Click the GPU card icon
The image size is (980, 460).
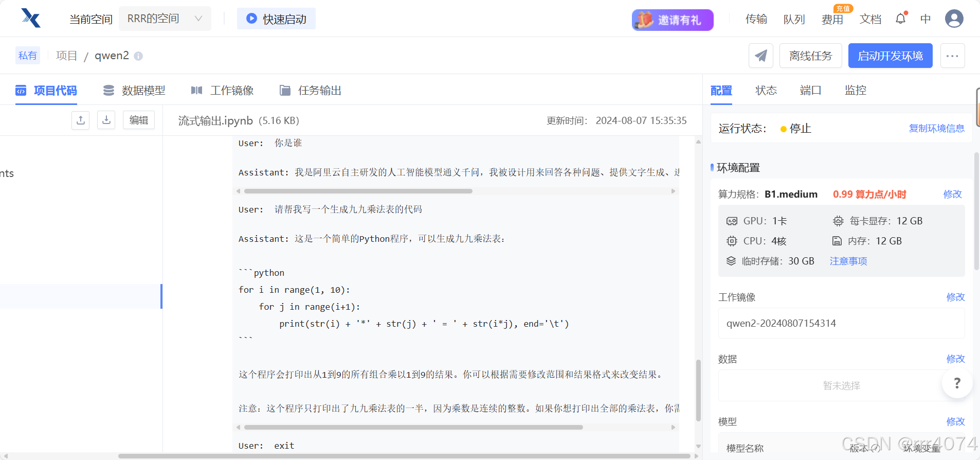732,221
